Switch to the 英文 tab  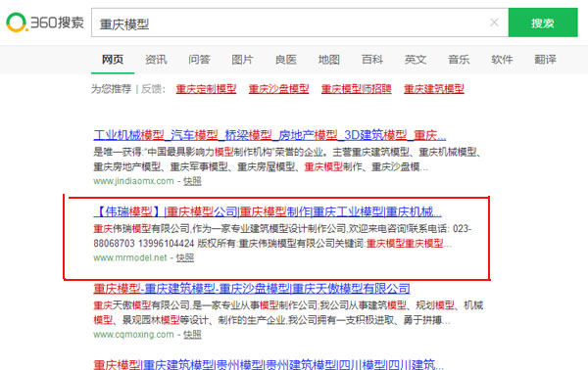pyautogui.click(x=416, y=60)
